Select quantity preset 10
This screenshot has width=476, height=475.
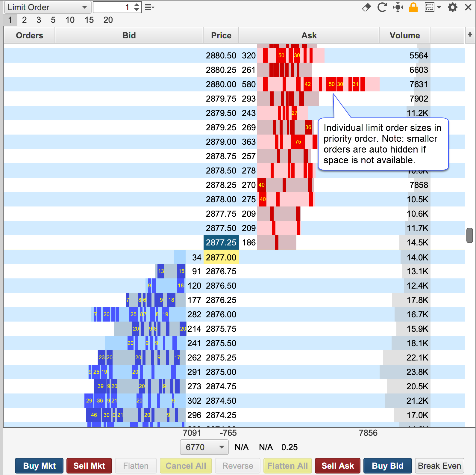[70, 20]
